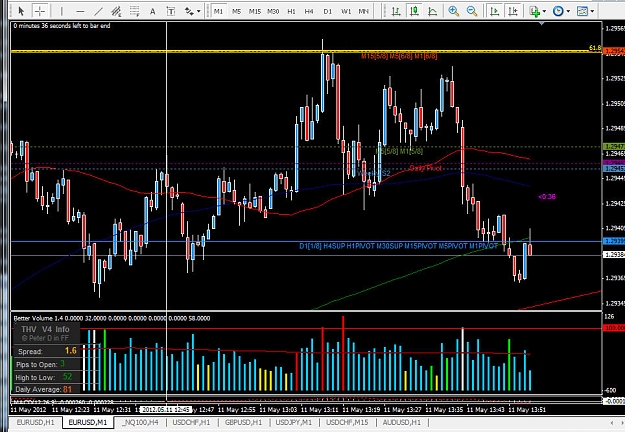Choose the text label 'T' tool
The height and width of the screenshot is (432, 625).
(x=171, y=11)
